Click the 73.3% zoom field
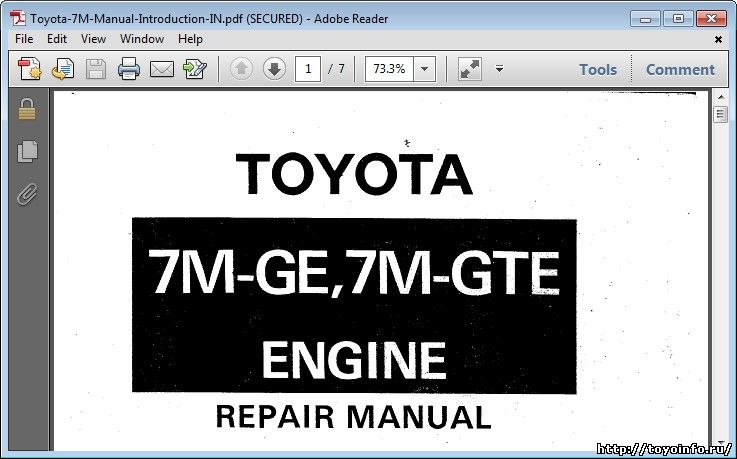The height and width of the screenshot is (459, 737). (389, 69)
